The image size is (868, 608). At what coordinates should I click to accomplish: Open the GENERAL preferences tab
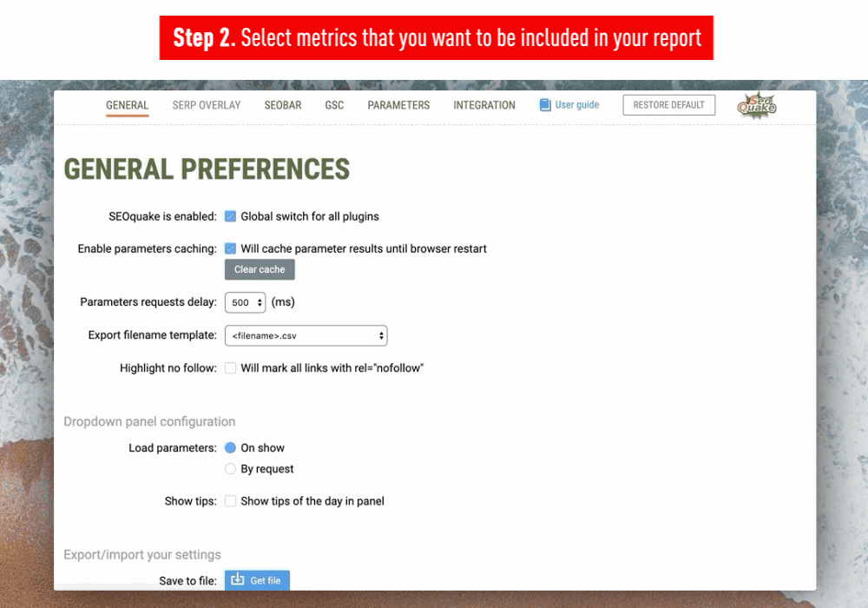[x=128, y=105]
